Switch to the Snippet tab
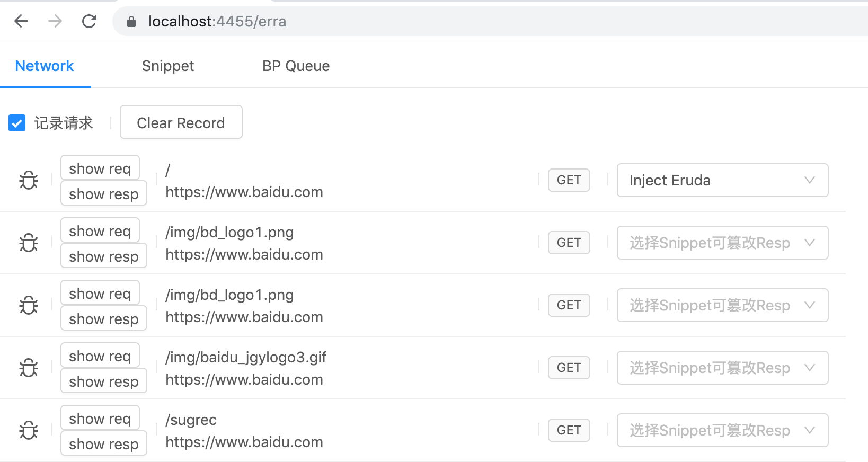The height and width of the screenshot is (462, 868). (x=167, y=66)
